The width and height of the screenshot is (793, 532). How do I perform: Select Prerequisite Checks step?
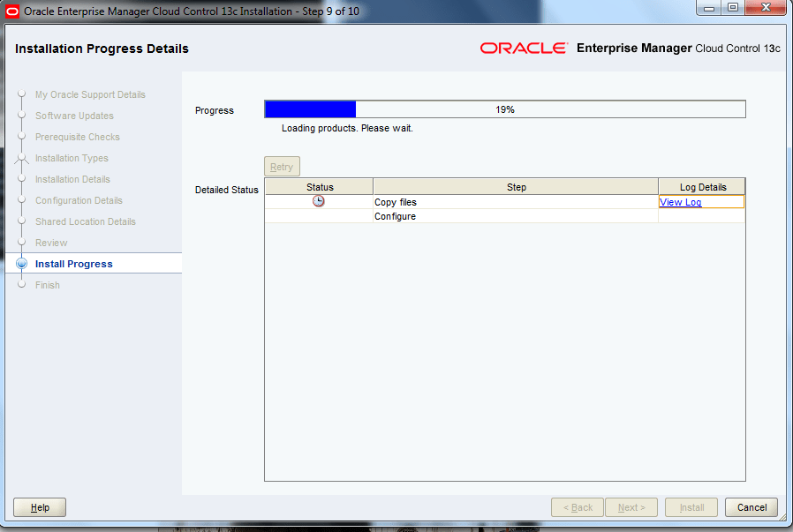point(78,137)
